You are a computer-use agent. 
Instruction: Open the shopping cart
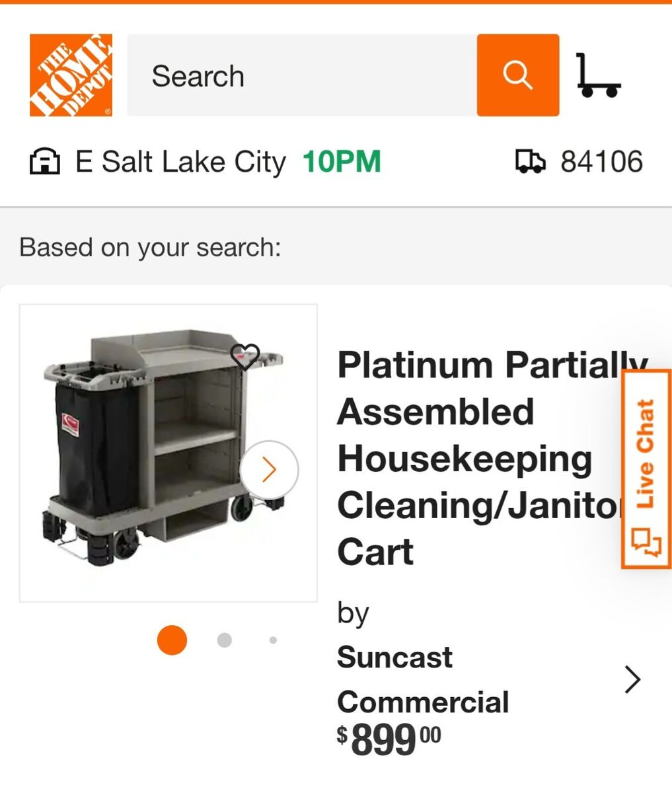tap(598, 75)
